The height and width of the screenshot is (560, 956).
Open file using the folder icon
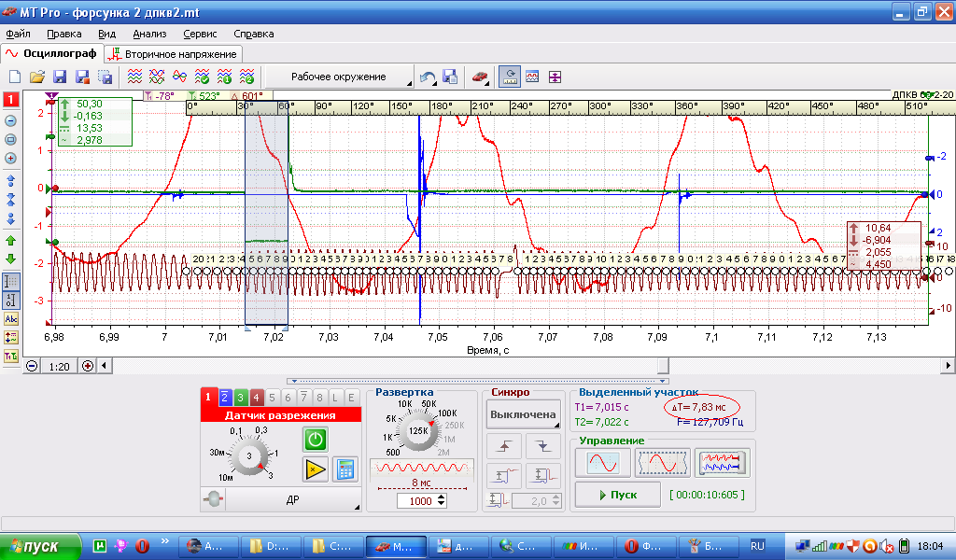37,77
